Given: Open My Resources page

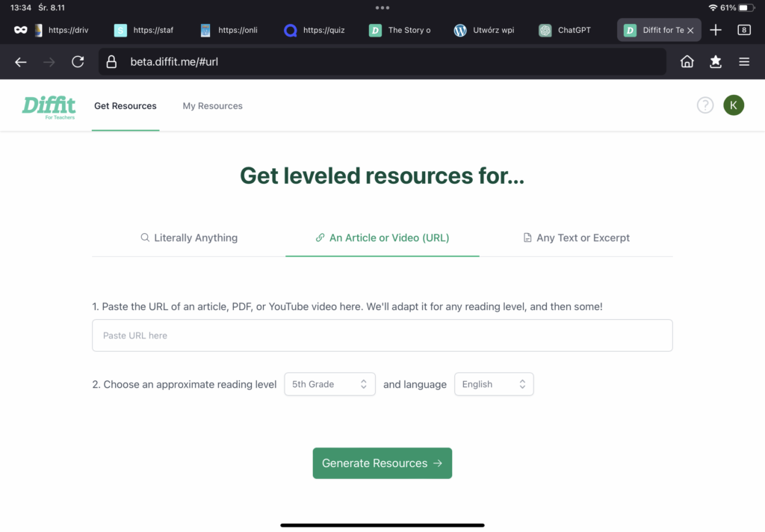Looking at the screenshot, I should point(212,106).
